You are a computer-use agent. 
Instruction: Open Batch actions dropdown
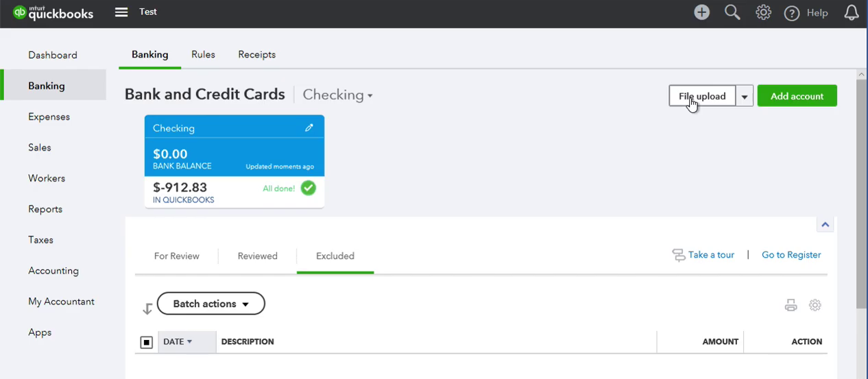[211, 304]
